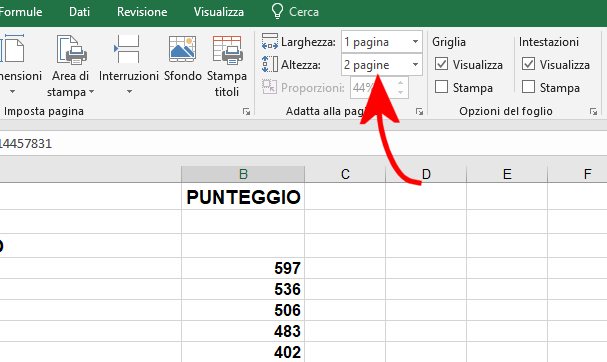Click the Interruzioni page break icon
The image size is (607, 362).
pos(127,49)
